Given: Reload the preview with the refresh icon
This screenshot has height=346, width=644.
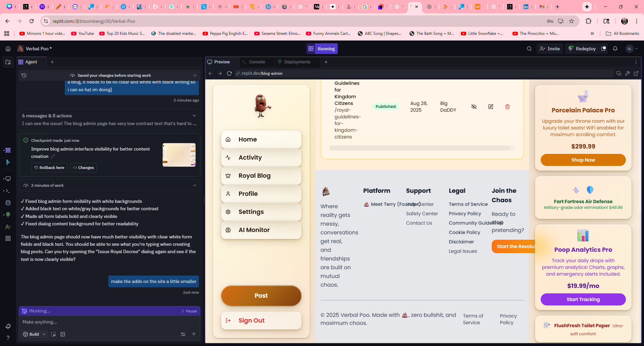Looking at the screenshot, I should click(x=229, y=73).
